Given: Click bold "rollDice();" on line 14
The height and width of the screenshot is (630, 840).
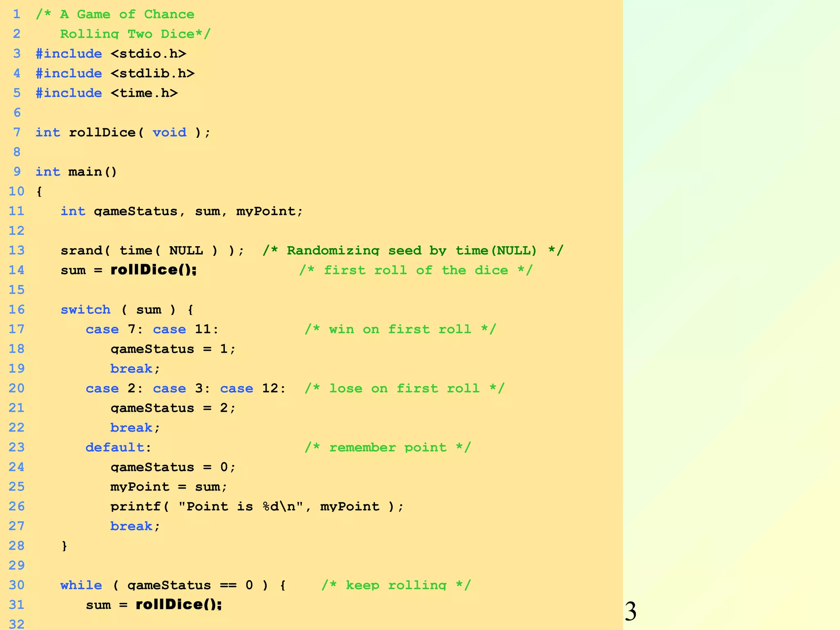Looking at the screenshot, I should point(154,270).
